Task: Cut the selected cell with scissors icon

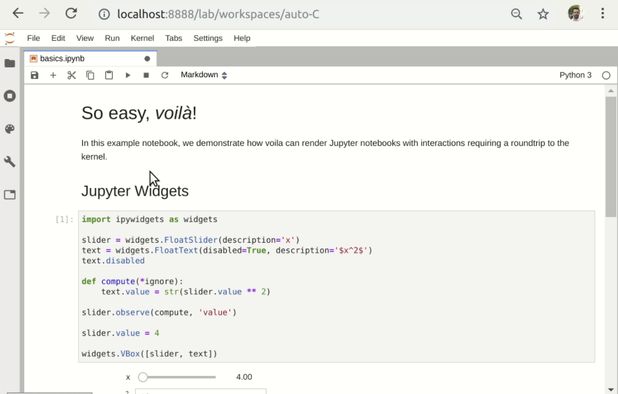Action: tap(71, 75)
